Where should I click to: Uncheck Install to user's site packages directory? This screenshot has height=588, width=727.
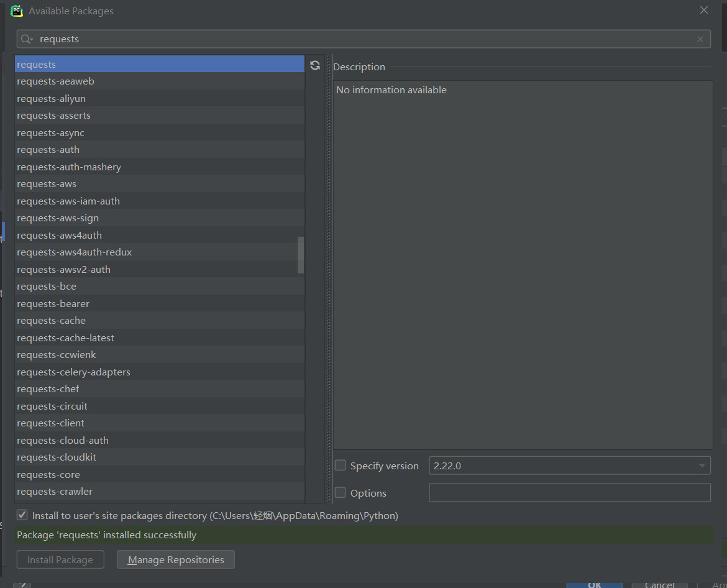tap(22, 515)
